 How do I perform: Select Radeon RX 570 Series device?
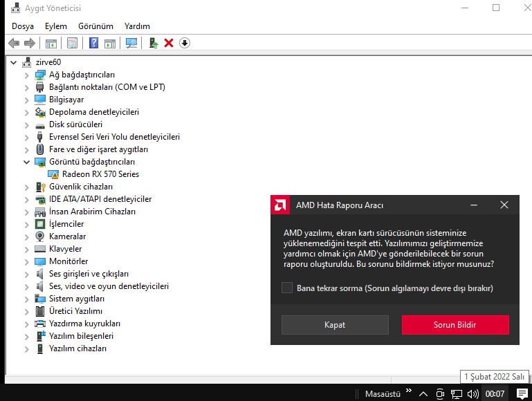[100, 174]
